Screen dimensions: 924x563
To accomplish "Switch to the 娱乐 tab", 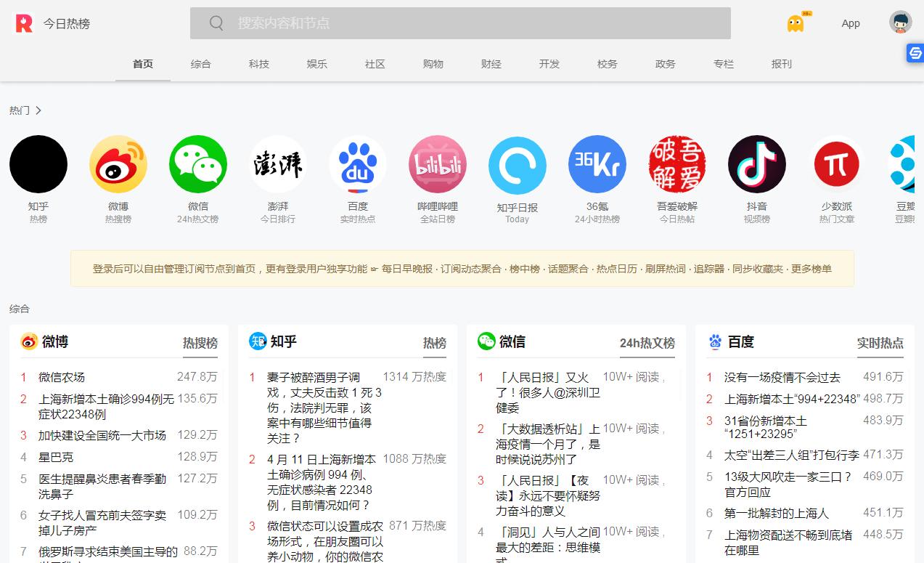I will coord(317,64).
